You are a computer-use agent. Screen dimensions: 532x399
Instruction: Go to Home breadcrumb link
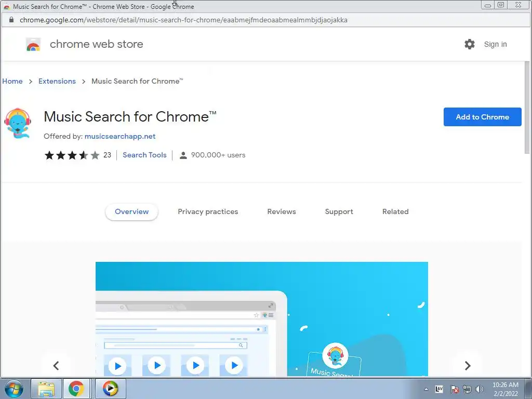(12, 82)
